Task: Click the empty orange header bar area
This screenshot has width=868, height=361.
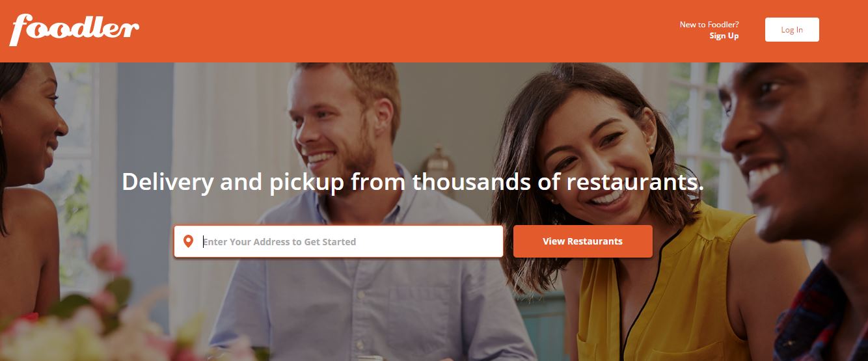Action: click(410, 31)
